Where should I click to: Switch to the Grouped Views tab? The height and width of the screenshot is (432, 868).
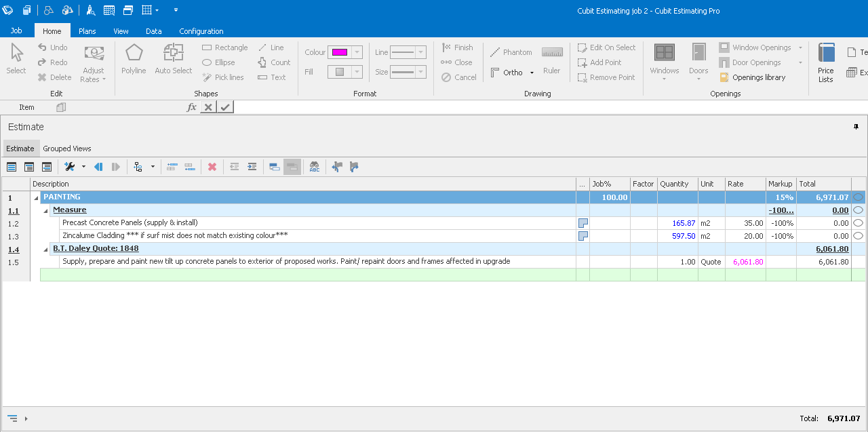(x=67, y=149)
